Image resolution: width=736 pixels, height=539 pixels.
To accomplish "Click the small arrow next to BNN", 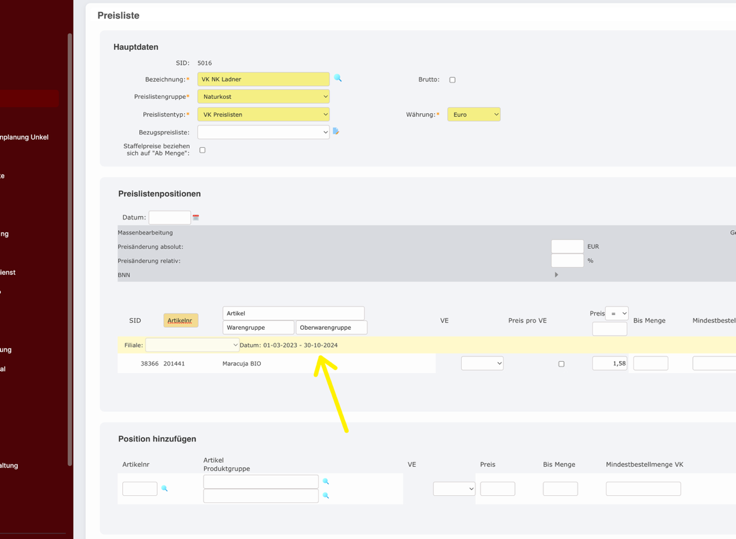I will [557, 274].
